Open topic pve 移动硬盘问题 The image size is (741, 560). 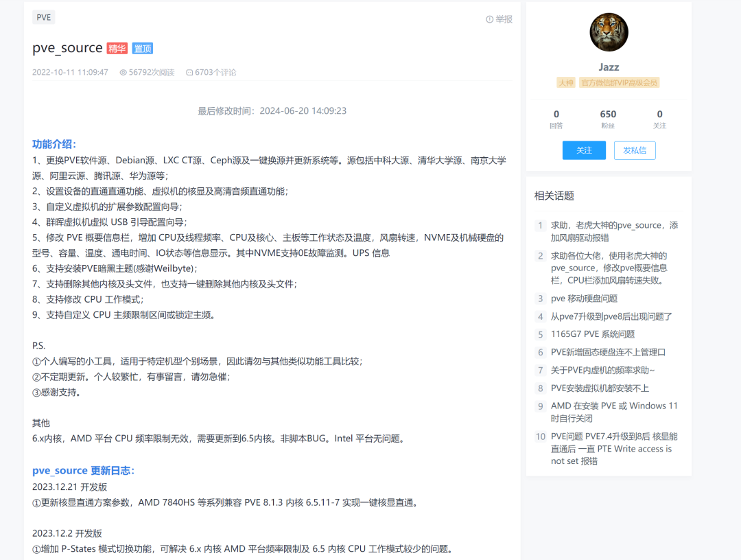click(584, 299)
